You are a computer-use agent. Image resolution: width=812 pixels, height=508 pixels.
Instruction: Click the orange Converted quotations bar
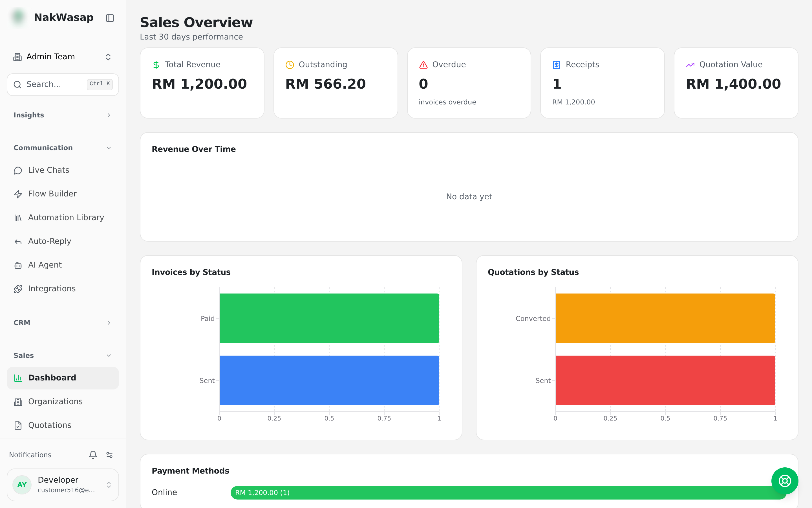pyautogui.click(x=665, y=318)
